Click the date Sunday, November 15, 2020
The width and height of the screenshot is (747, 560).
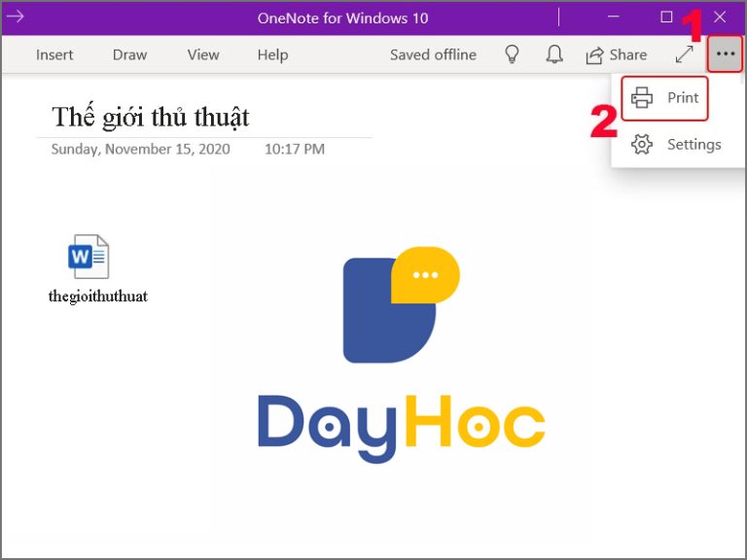140,149
